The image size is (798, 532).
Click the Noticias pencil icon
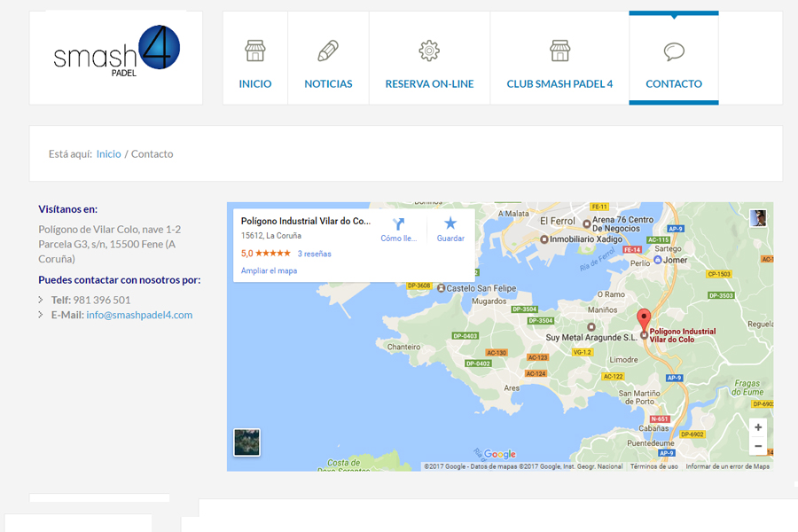coord(328,51)
